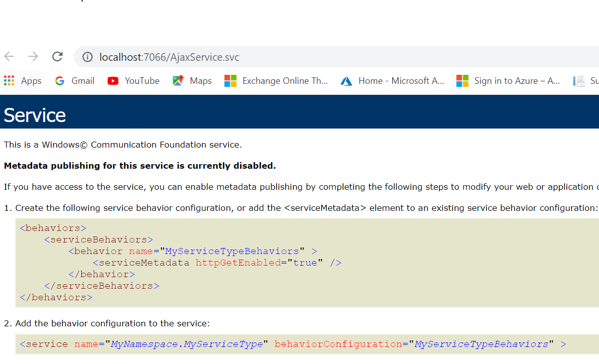
Task: Click the Service page heading banner
Action: 35,114
